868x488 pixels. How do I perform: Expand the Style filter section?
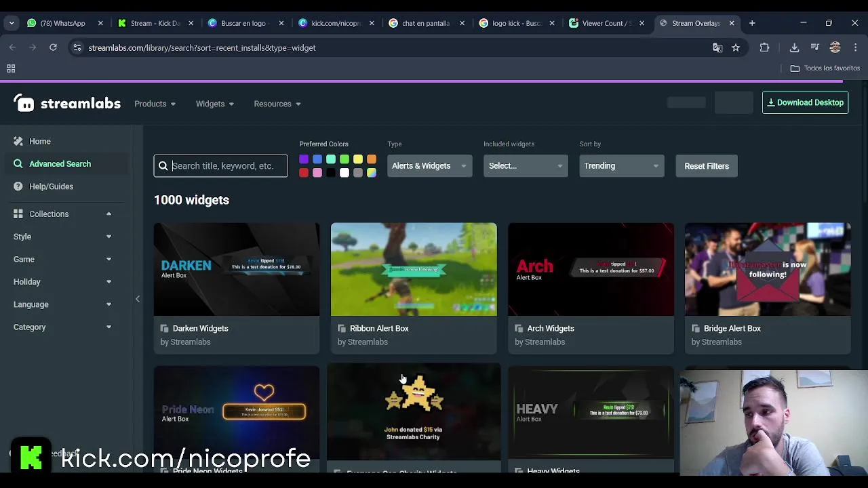click(108, 237)
